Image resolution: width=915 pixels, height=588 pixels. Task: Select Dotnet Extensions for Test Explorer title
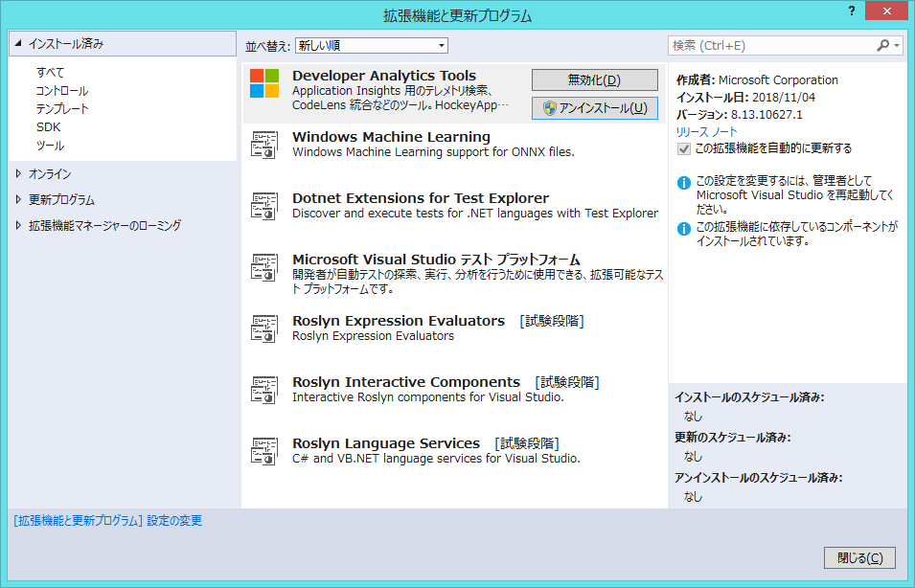[x=421, y=197]
